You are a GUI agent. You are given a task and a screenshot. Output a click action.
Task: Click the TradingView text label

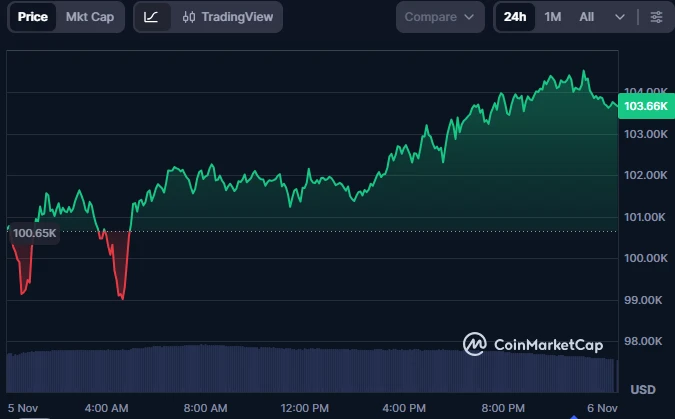(x=236, y=17)
